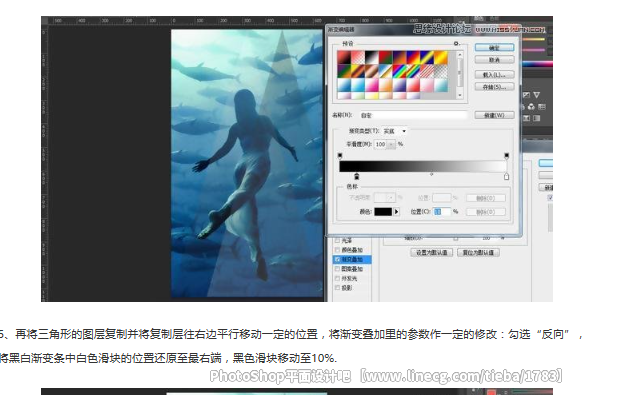Click the gradient midpoint diamond marker
The width and height of the screenshot is (618, 395).
[x=432, y=174]
